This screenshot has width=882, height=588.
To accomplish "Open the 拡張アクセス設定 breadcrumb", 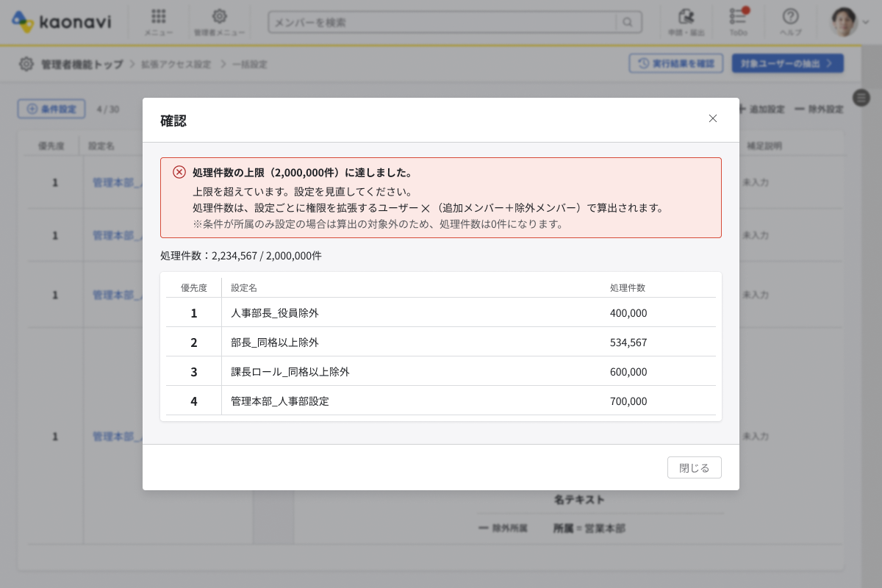I will 176,64.
